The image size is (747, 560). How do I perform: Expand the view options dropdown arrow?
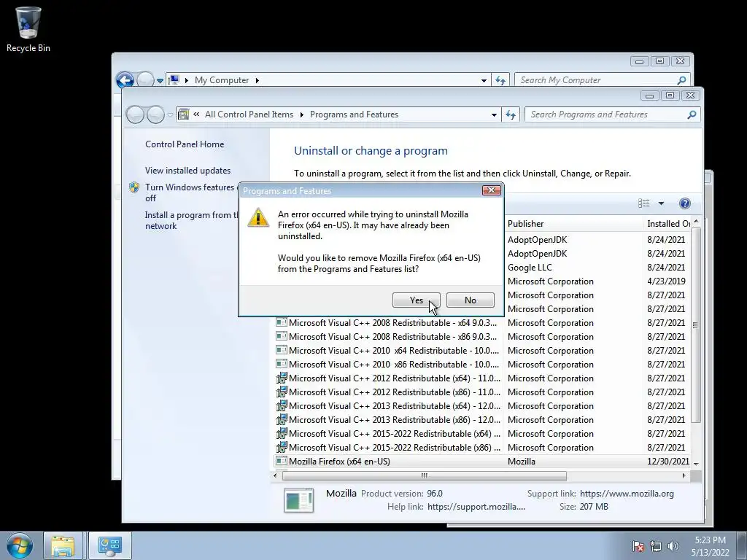click(x=661, y=203)
